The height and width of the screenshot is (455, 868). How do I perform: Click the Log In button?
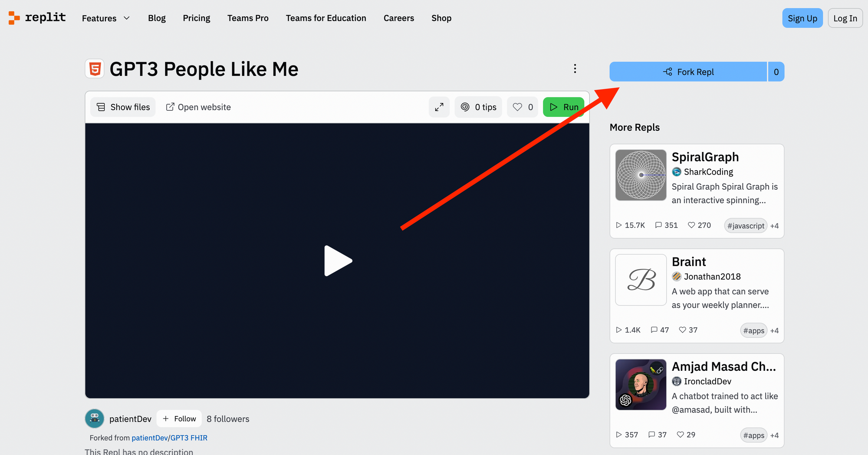pyautogui.click(x=845, y=18)
